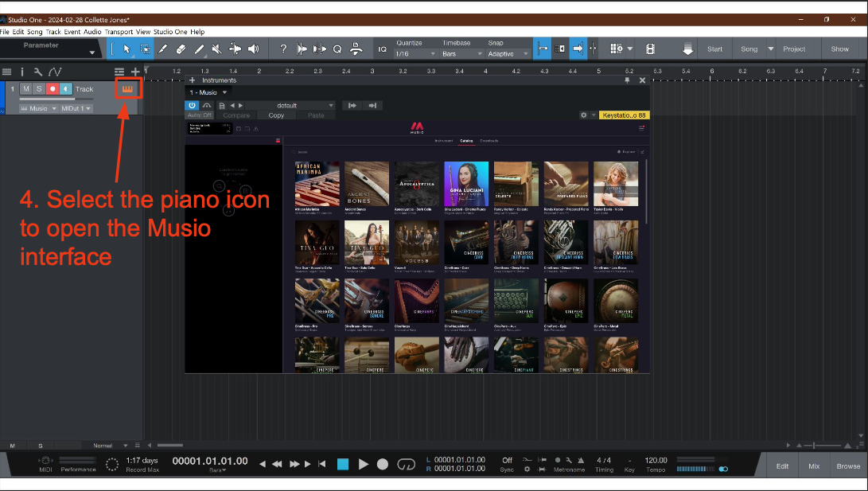868x491 pixels.
Task: Open the '1 - Musio' instrument dropdown
Action: pyautogui.click(x=208, y=92)
